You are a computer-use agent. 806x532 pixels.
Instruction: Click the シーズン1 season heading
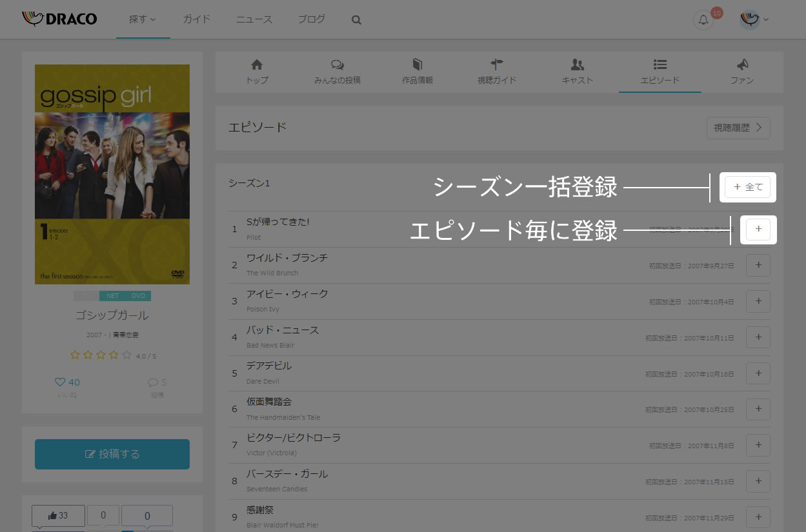pos(249,183)
